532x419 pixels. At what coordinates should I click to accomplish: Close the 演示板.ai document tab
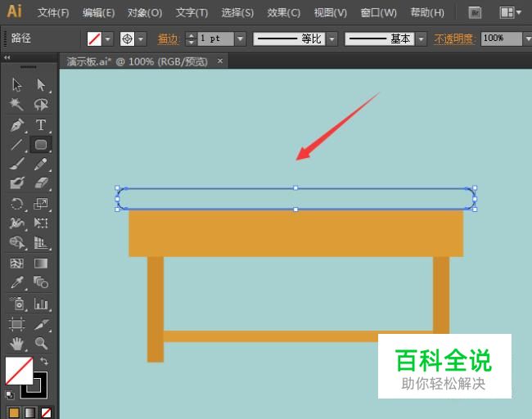[220, 61]
